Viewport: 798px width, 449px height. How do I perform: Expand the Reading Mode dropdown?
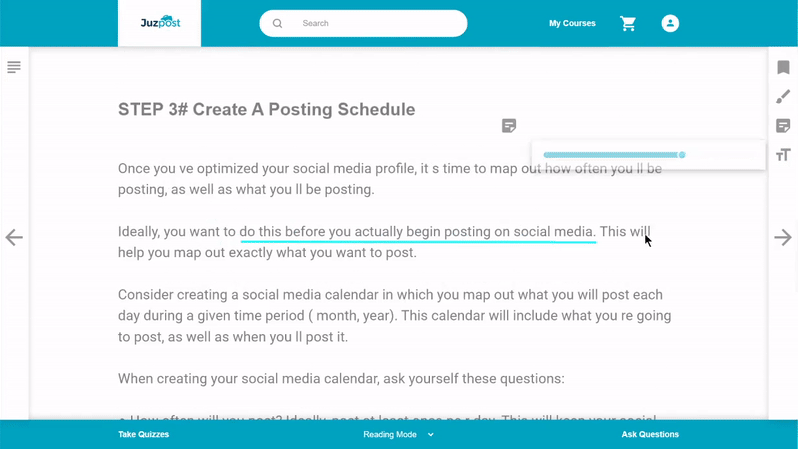[x=398, y=434]
